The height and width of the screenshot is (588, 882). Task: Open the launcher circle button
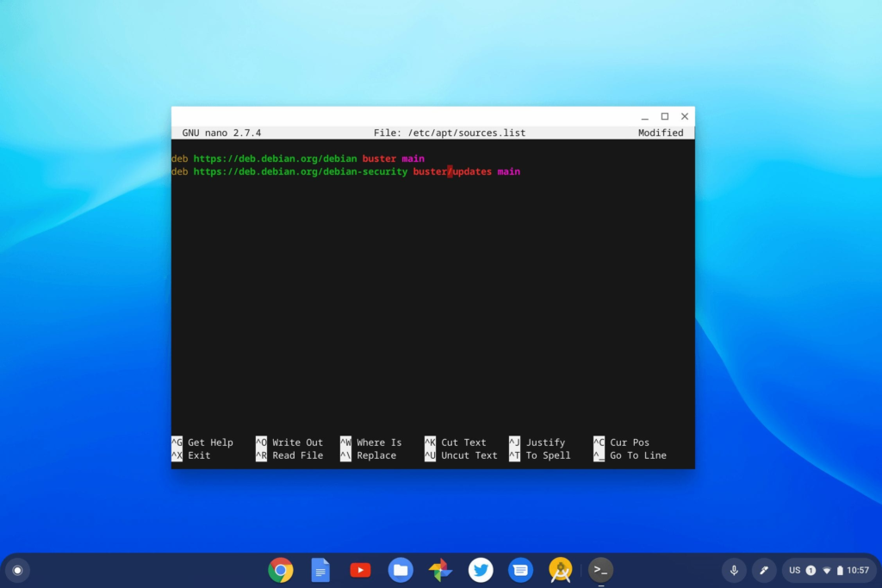click(x=17, y=570)
